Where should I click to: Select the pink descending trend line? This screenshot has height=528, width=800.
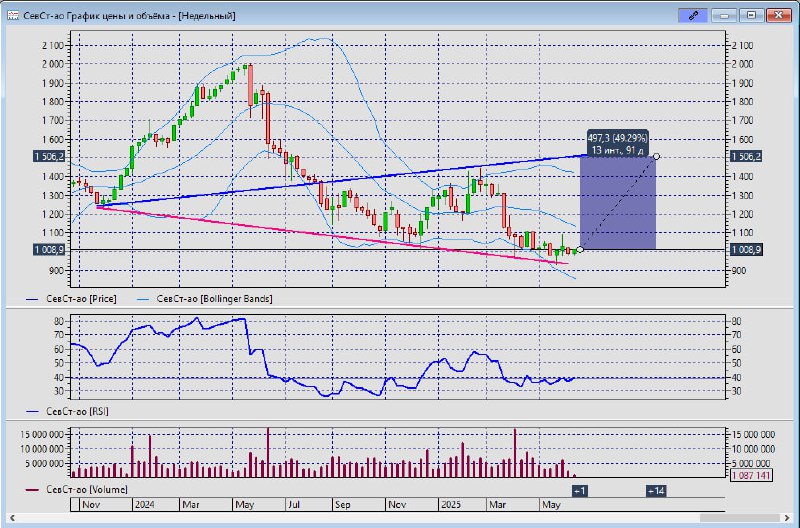(332, 235)
